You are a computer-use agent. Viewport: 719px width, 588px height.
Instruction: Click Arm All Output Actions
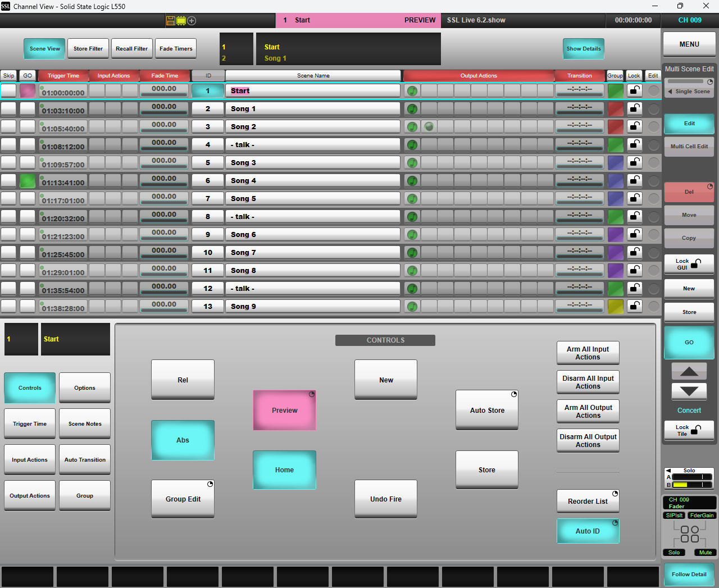(588, 411)
